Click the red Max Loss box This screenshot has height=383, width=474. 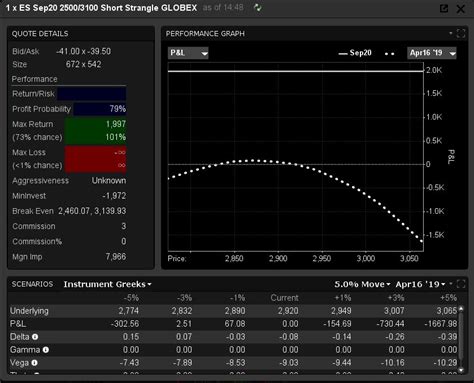click(x=95, y=159)
